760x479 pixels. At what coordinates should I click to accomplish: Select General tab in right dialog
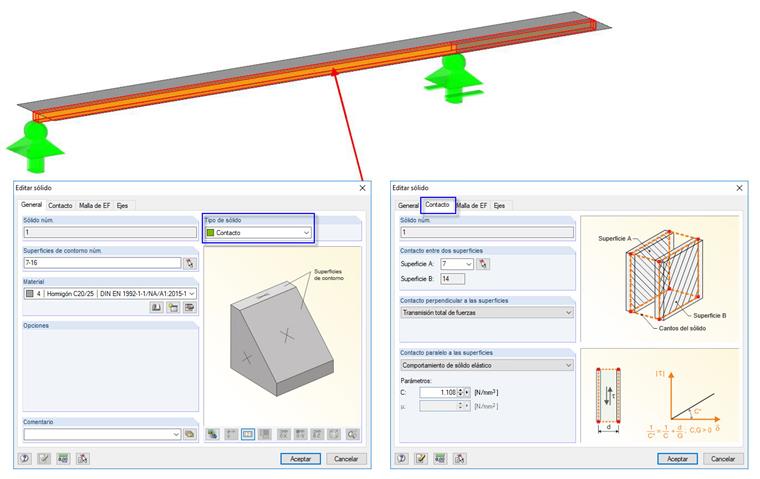[408, 206]
